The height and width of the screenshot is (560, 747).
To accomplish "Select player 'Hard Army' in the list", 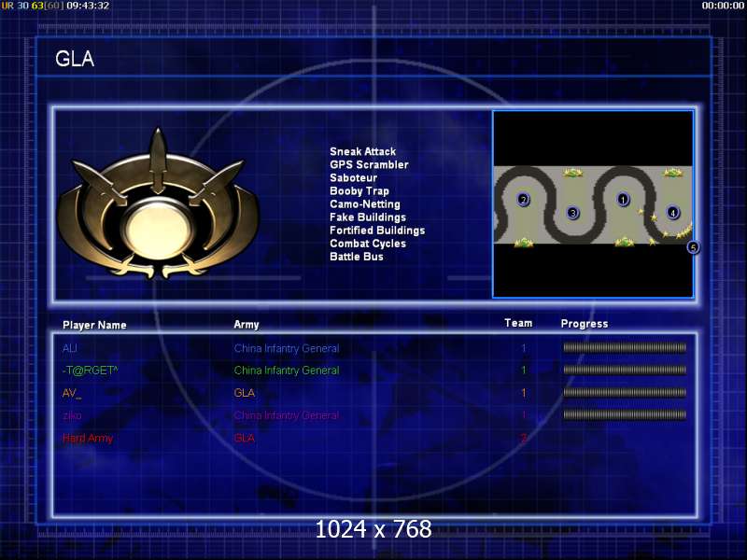I will click(88, 438).
